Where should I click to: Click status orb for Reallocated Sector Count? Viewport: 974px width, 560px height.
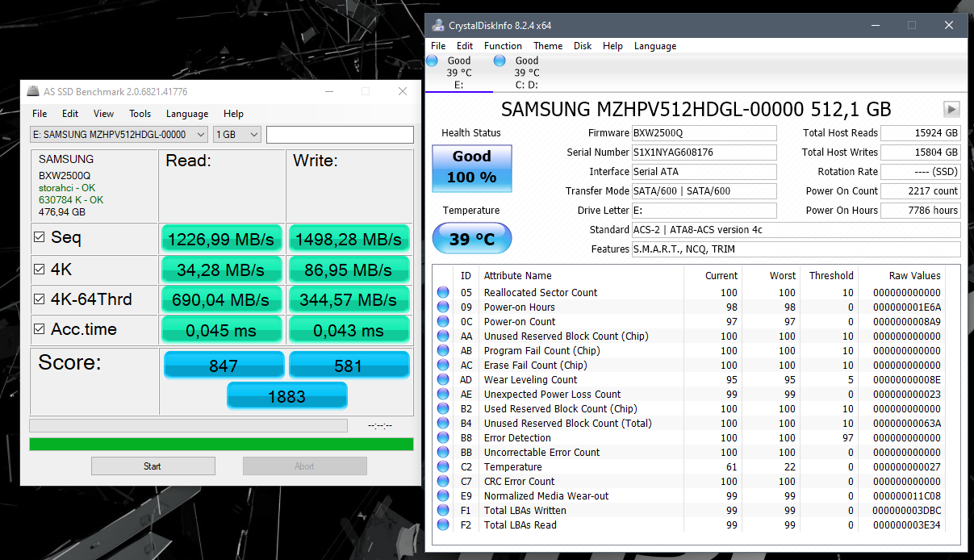point(443,292)
